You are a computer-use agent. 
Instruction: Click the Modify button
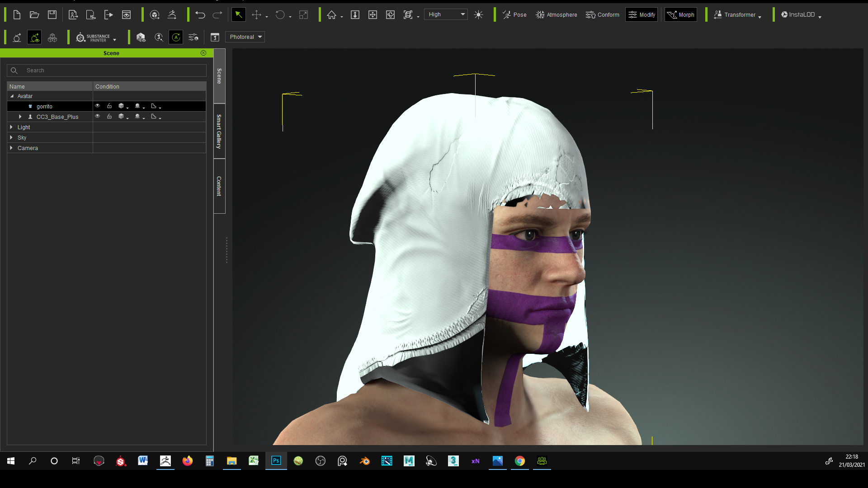pos(642,15)
